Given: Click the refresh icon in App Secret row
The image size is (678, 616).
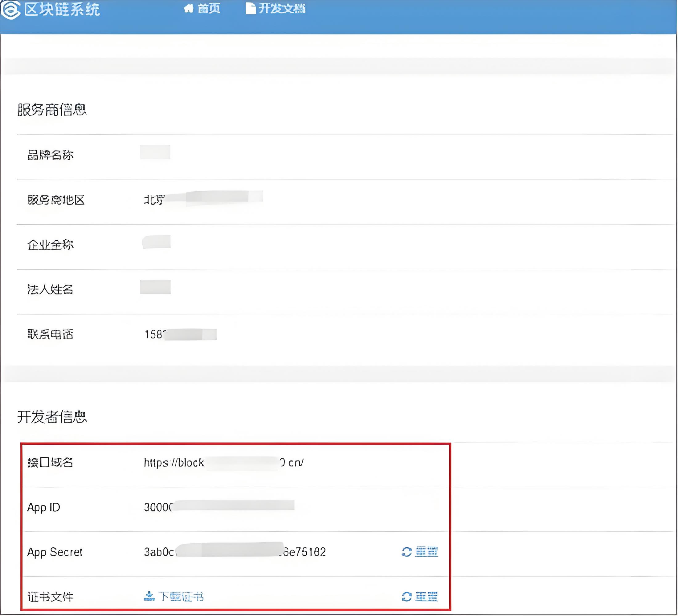Looking at the screenshot, I should coord(406,552).
